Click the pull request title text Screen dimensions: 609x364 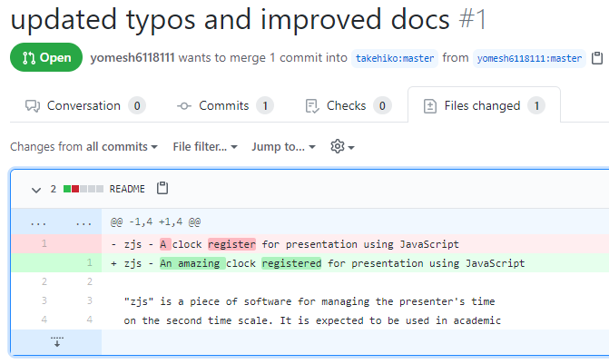tap(230, 19)
